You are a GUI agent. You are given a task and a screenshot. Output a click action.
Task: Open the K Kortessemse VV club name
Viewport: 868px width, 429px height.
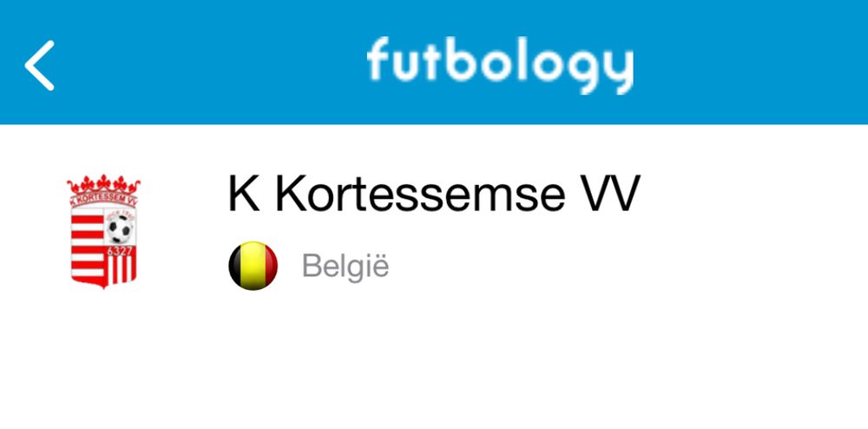(434, 193)
